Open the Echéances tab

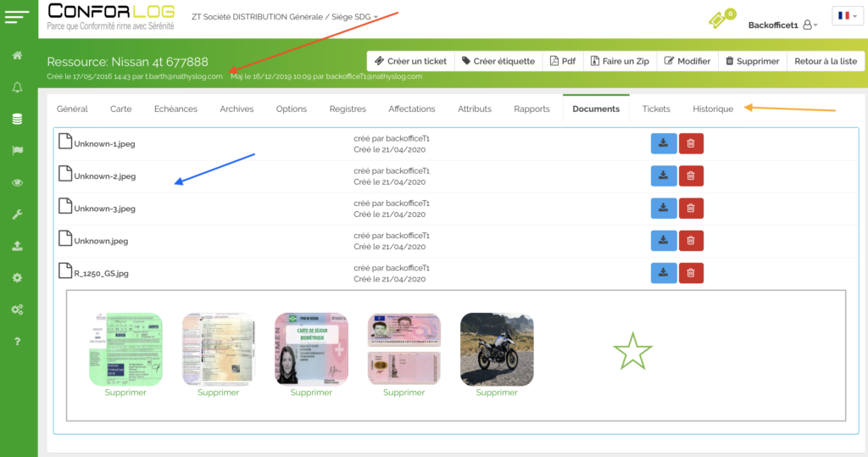pyautogui.click(x=175, y=109)
